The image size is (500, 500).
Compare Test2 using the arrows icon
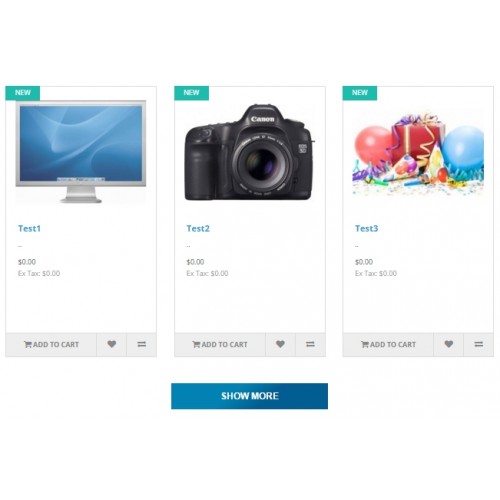(x=310, y=344)
